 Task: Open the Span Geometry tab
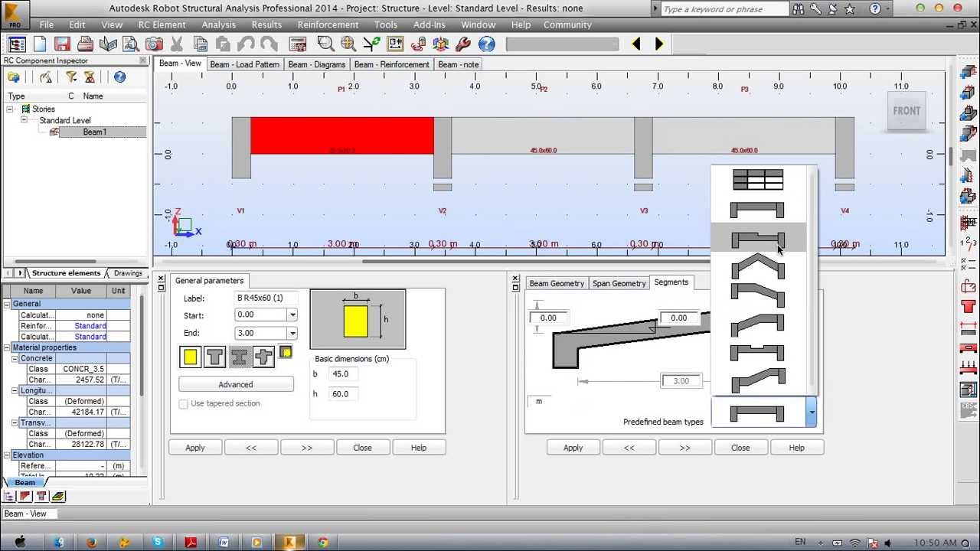click(619, 283)
